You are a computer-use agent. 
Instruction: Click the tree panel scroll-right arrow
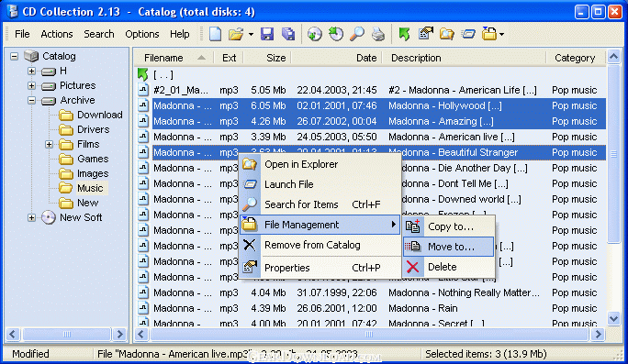[x=119, y=334]
